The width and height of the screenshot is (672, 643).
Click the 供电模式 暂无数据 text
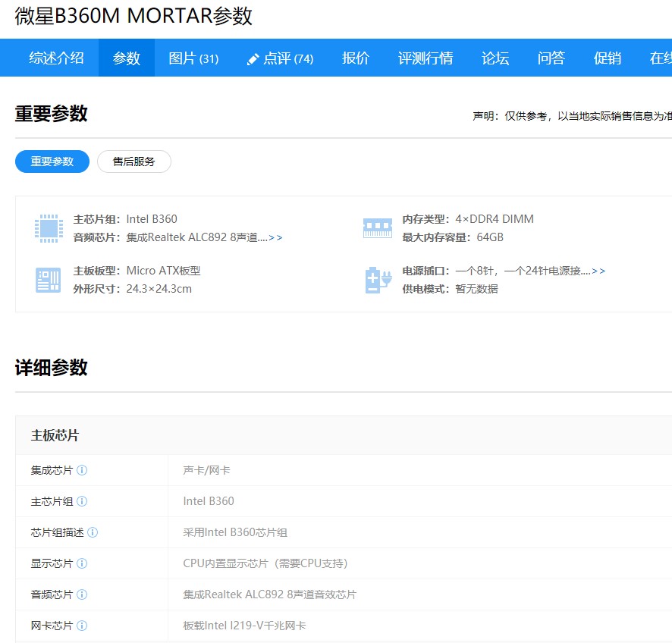pos(450,289)
